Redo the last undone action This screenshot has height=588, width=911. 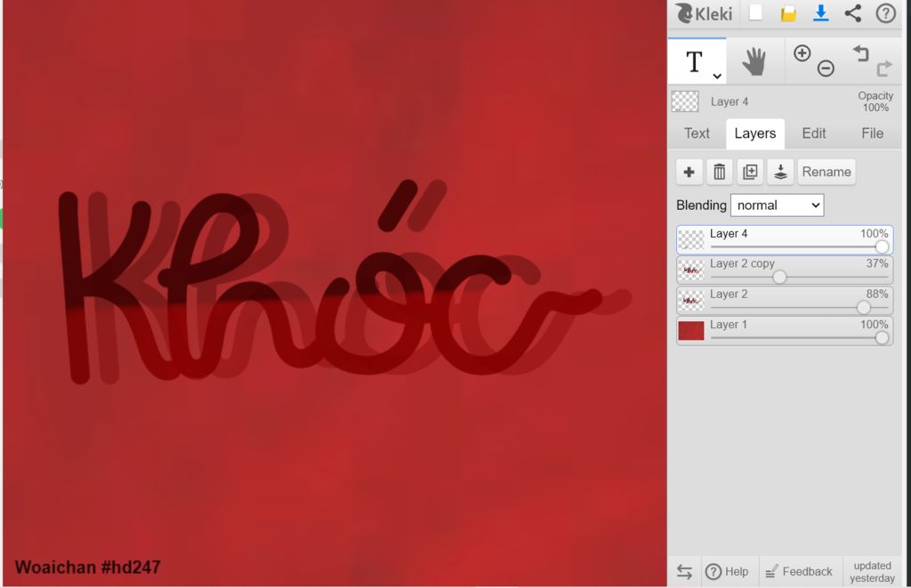pos(884,68)
